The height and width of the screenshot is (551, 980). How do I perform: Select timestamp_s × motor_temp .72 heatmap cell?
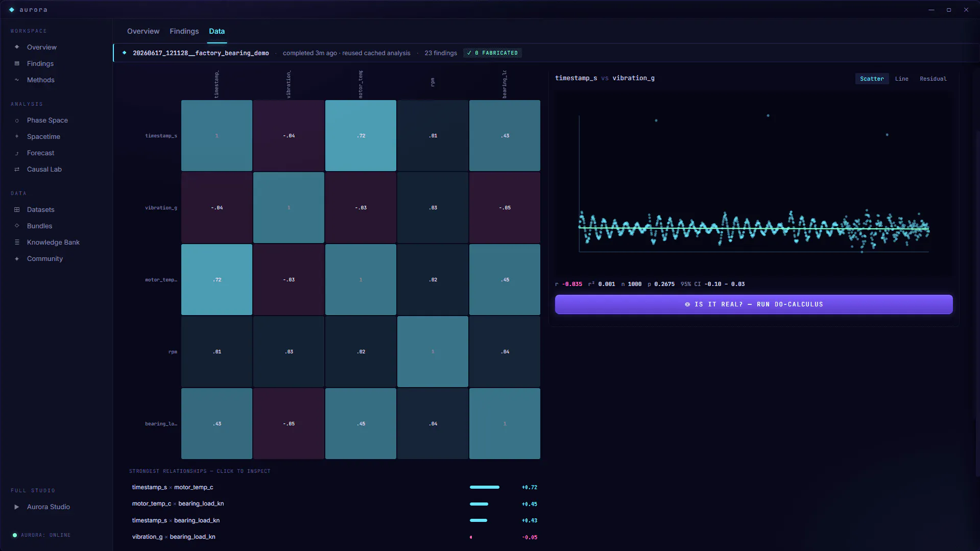coord(361,135)
